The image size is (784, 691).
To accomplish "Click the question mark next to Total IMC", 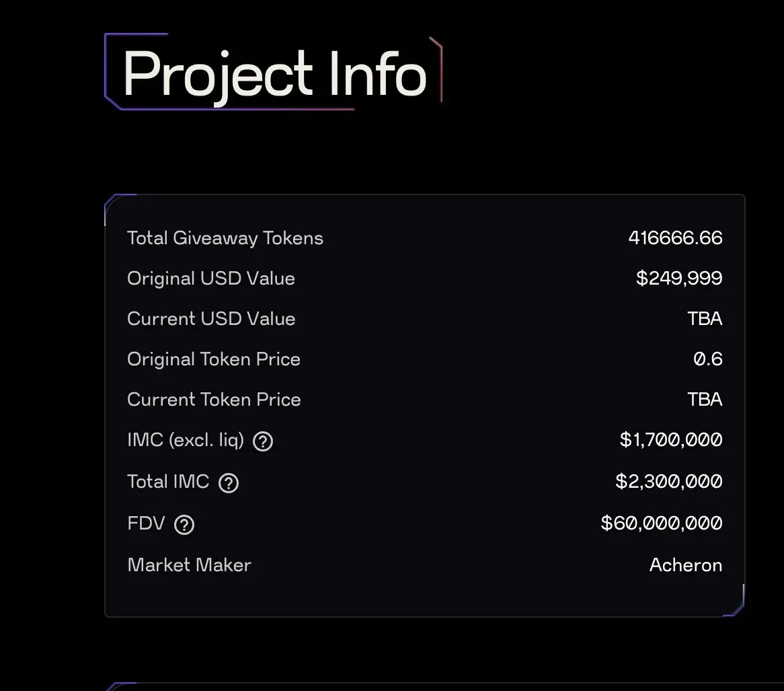I will pyautogui.click(x=229, y=482).
